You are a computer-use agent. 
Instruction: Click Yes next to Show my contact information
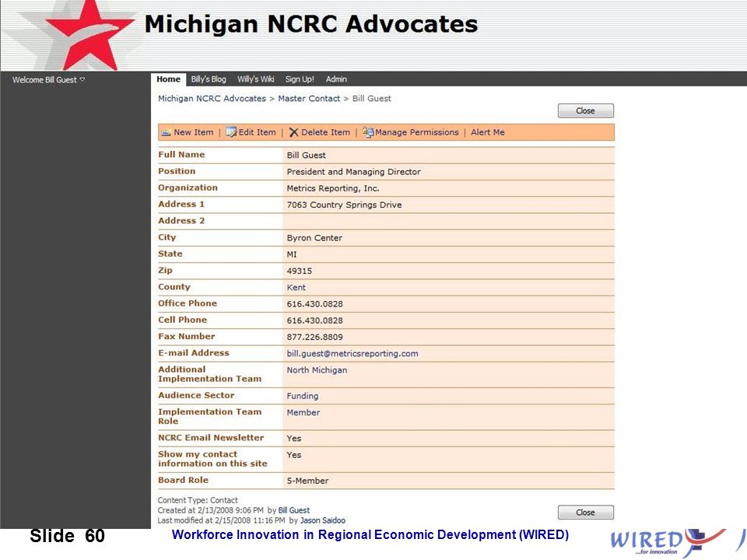(294, 455)
